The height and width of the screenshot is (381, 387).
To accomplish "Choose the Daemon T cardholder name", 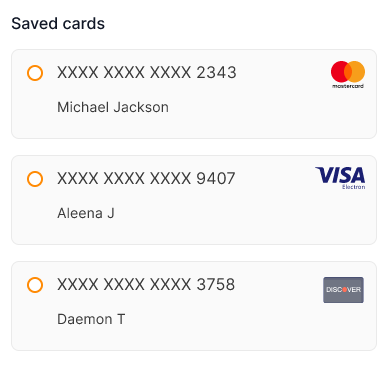I will point(91,319).
